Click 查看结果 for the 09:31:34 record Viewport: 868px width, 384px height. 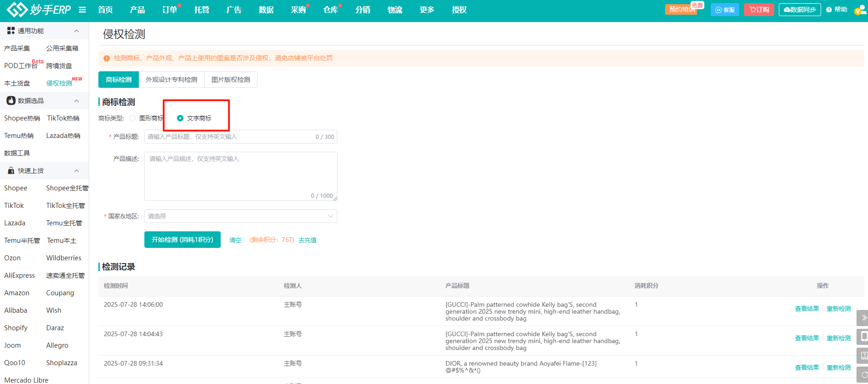(807, 367)
